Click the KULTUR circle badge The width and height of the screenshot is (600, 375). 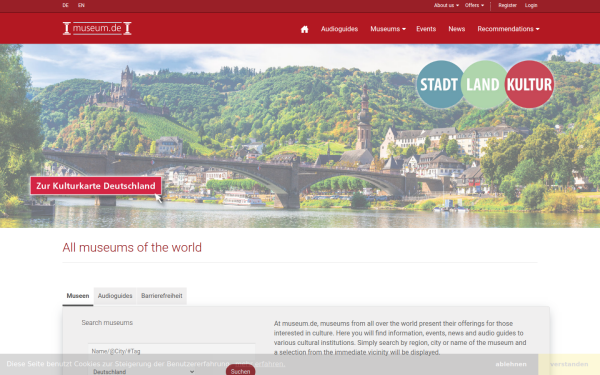click(x=530, y=84)
